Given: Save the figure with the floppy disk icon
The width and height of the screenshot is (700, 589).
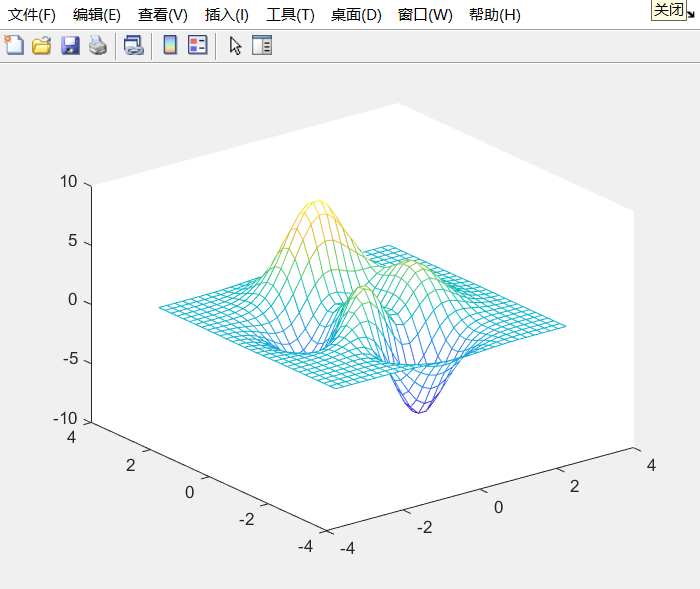Looking at the screenshot, I should (70, 46).
